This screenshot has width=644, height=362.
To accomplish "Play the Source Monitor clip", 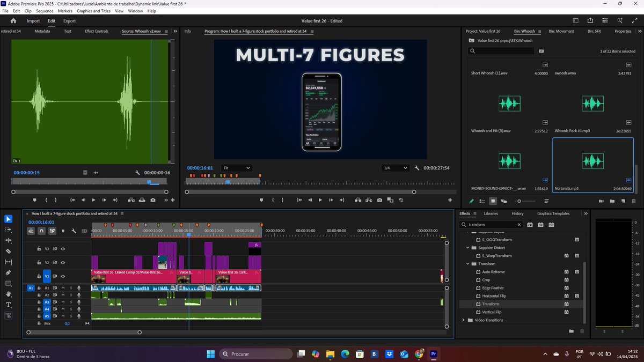I will (x=93, y=200).
